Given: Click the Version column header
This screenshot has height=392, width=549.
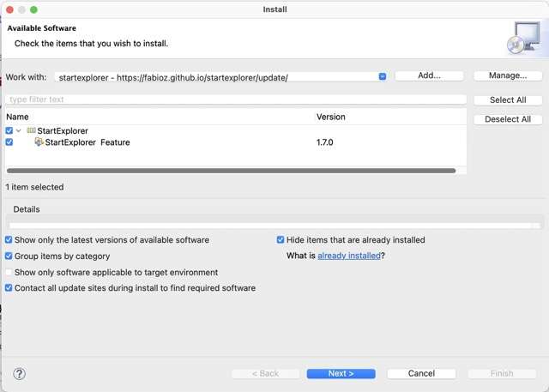Looking at the screenshot, I should tap(390, 117).
